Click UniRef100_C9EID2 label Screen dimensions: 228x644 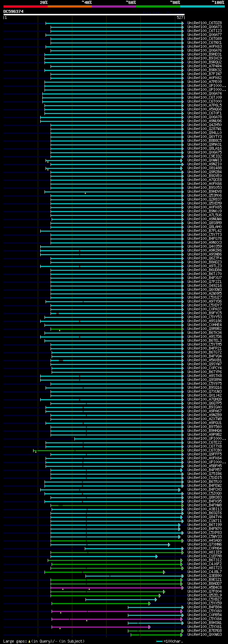(x=204, y=156)
